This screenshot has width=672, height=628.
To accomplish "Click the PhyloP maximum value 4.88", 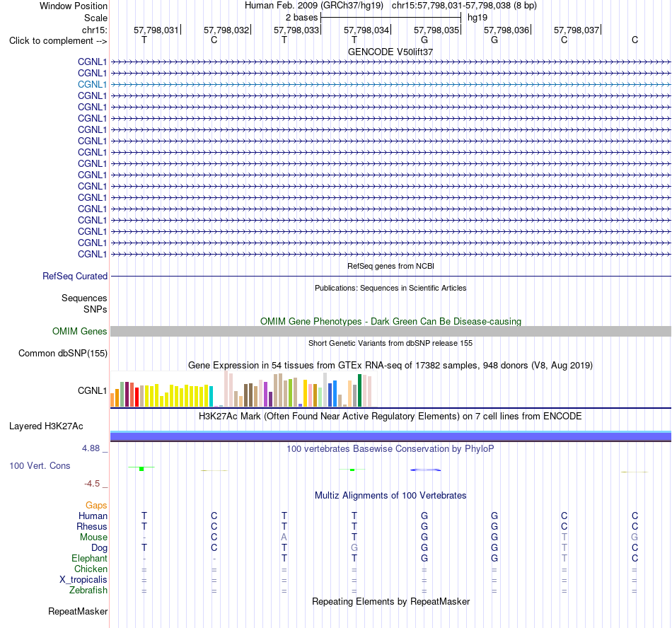I will coord(91,448).
